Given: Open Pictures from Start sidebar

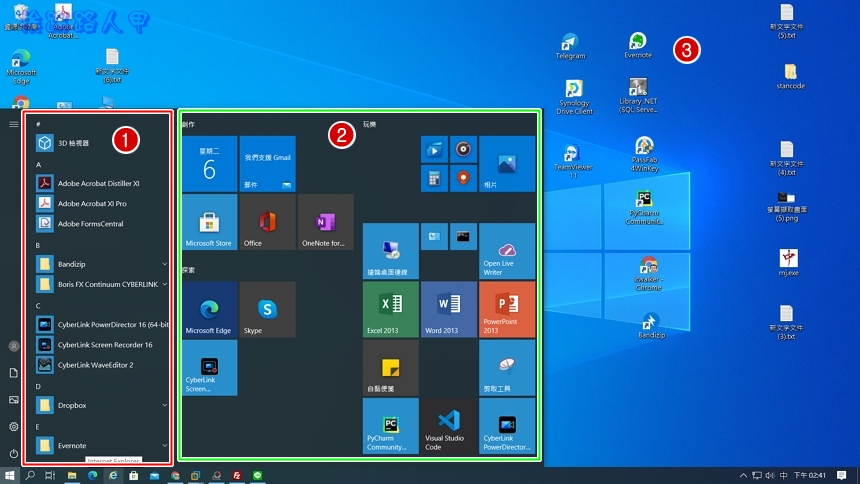Looking at the screenshot, I should (14, 400).
